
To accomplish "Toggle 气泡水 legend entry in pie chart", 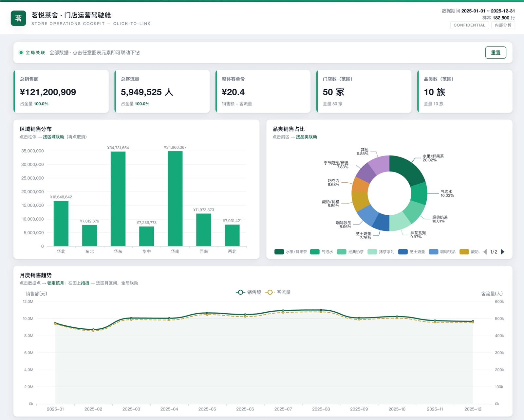I will point(321,252).
